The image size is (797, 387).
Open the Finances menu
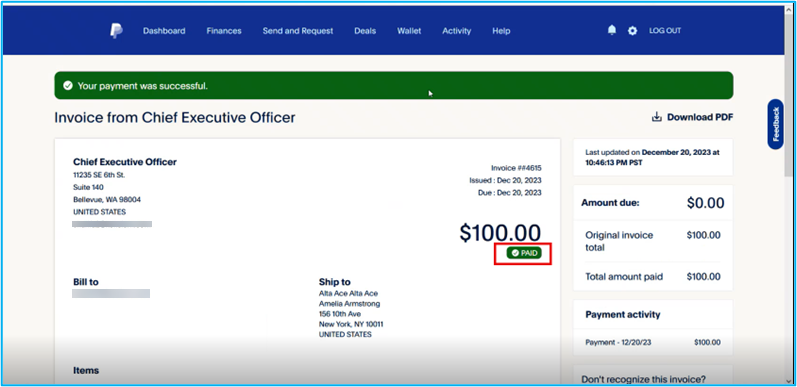[224, 31]
